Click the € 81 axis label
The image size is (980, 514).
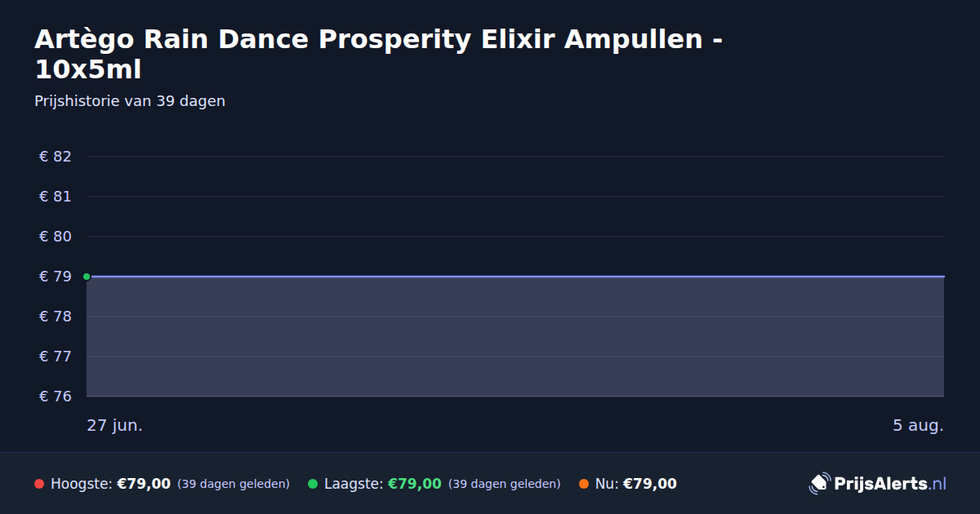click(56, 197)
